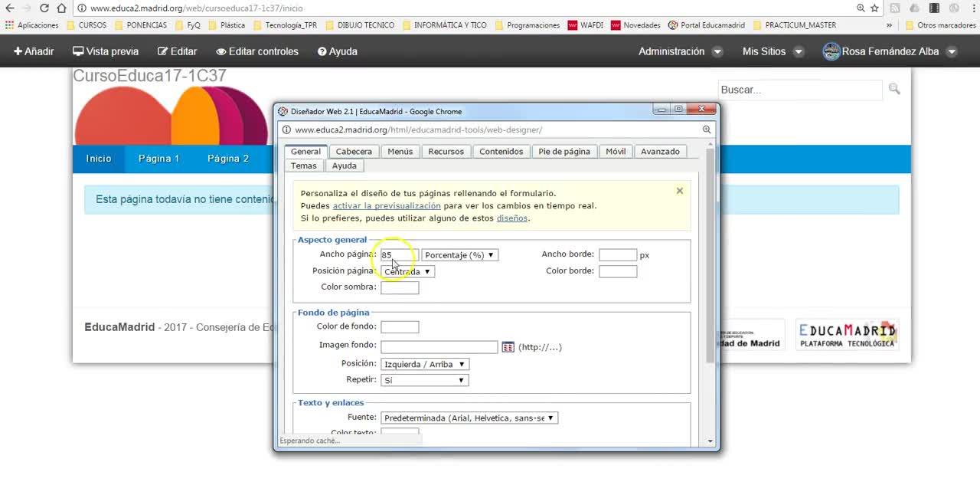This screenshot has width=980, height=495.
Task: Open Ayuda in the top toolbar
Action: [338, 51]
